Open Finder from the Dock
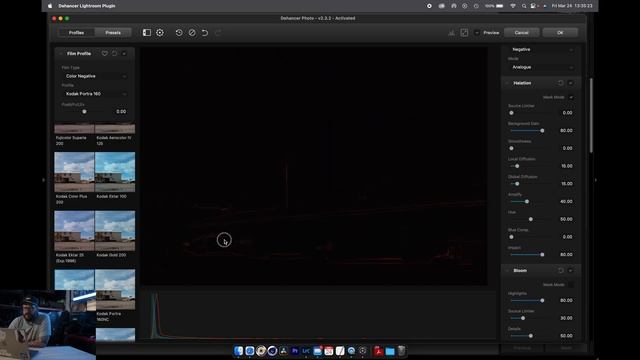 pos(238,351)
